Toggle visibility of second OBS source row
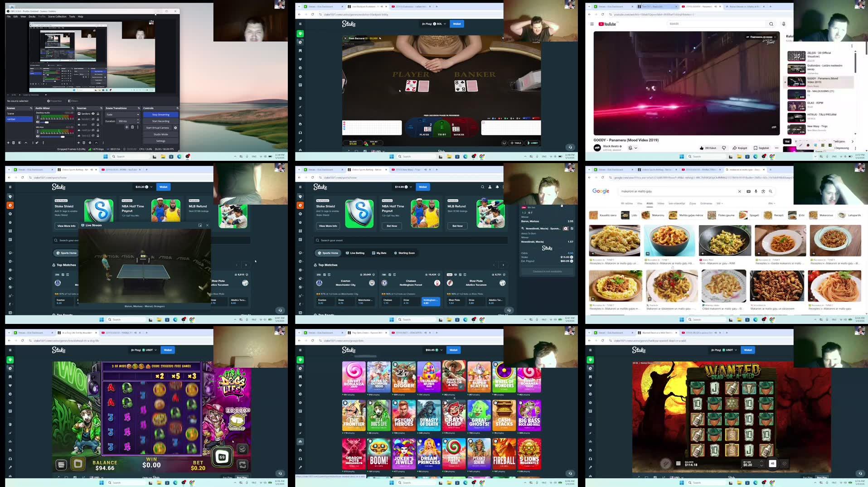Viewport: 868px width, 487px height. click(93, 119)
